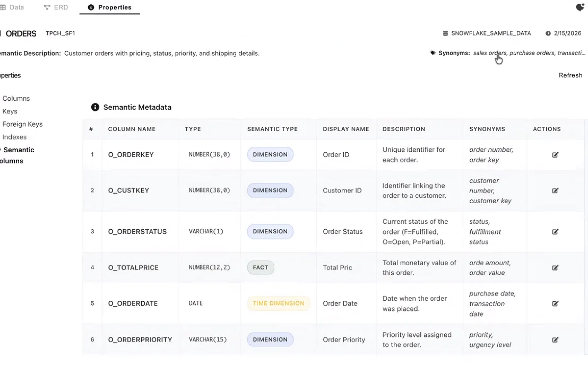Viewport: 588px width, 392px height.
Task: Open the Foreign Keys section in sidebar
Action: 22,124
